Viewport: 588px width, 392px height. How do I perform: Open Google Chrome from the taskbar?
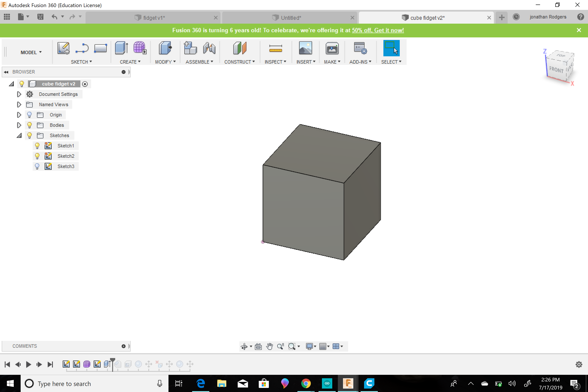pyautogui.click(x=306, y=383)
